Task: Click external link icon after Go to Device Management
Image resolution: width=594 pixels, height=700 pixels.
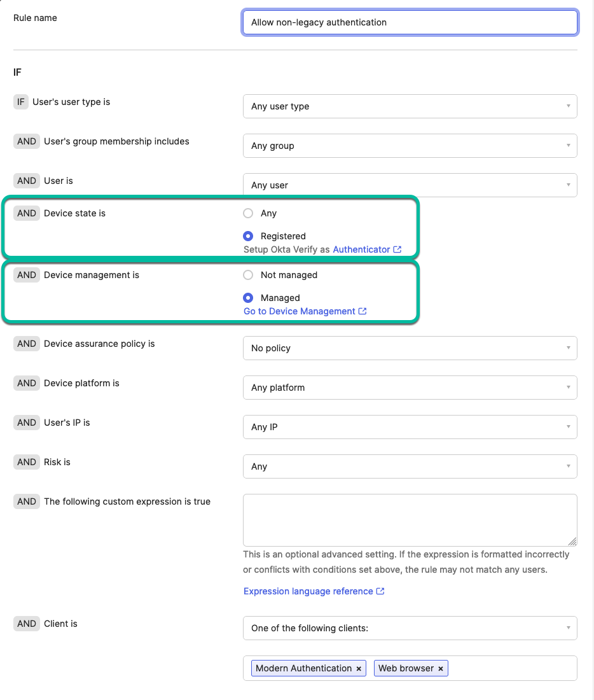Action: pos(363,311)
